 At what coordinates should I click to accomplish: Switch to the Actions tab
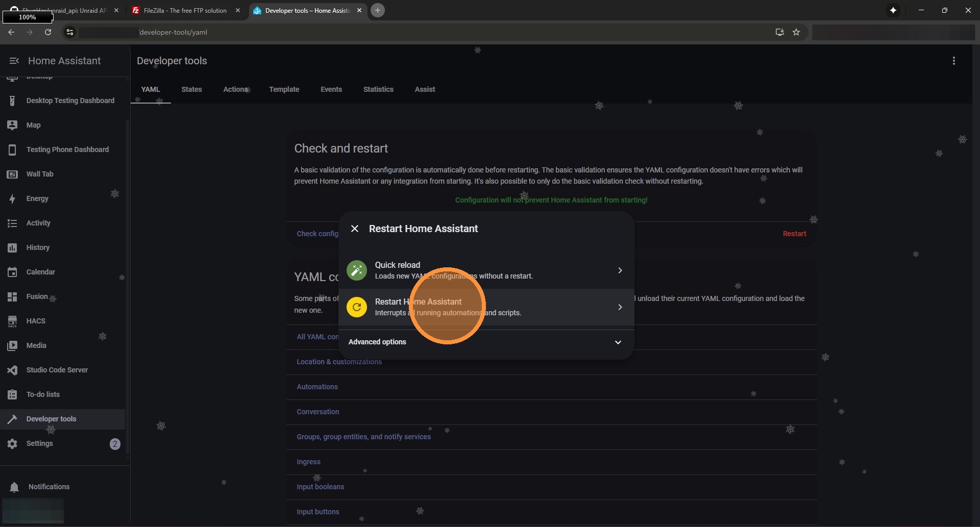(236, 89)
